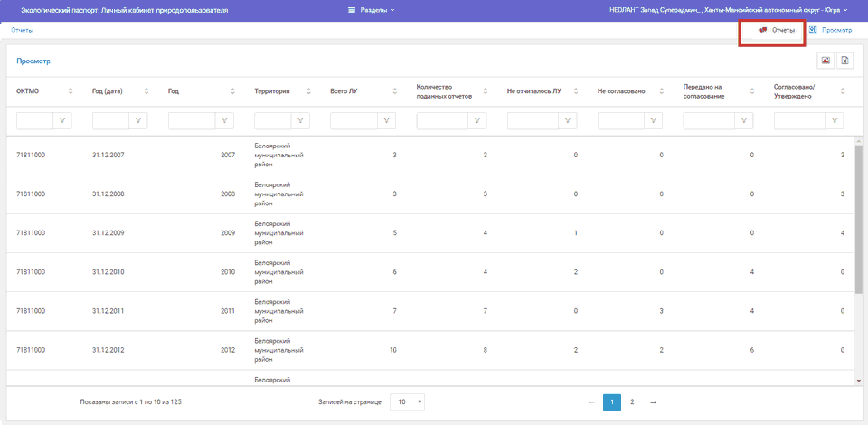Open filter options for ОКТМО column
The image size is (868, 425).
tap(62, 120)
